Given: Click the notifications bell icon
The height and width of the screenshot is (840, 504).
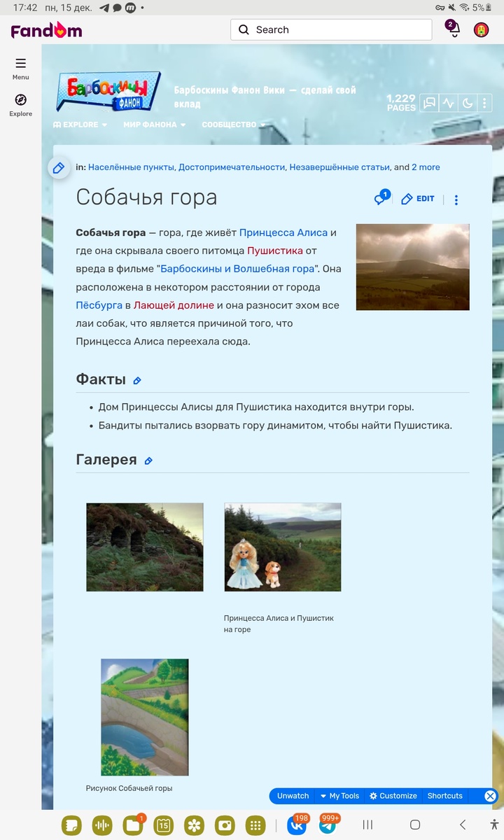Looking at the screenshot, I should 454,29.
